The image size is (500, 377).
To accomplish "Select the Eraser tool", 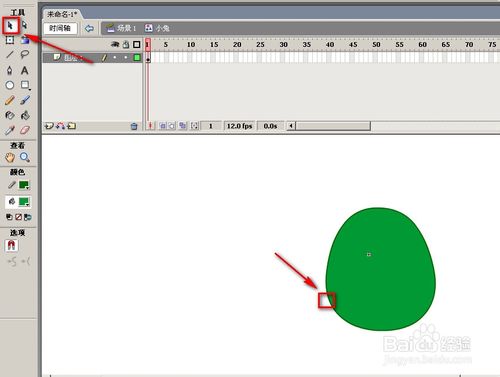I will [25, 130].
